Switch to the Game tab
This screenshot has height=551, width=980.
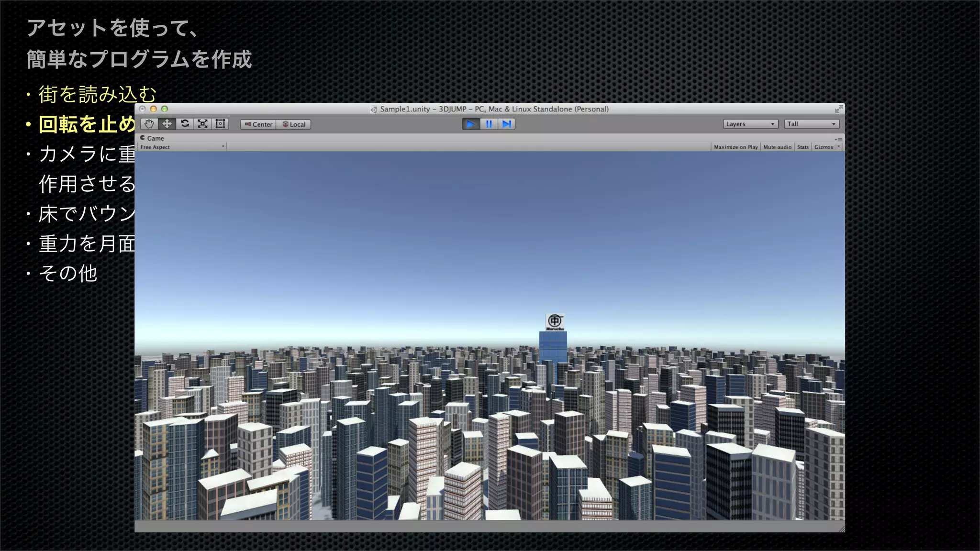(x=152, y=138)
